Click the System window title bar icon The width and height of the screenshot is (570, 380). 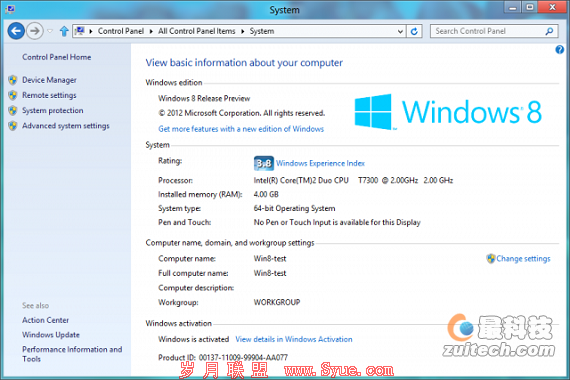point(10,9)
